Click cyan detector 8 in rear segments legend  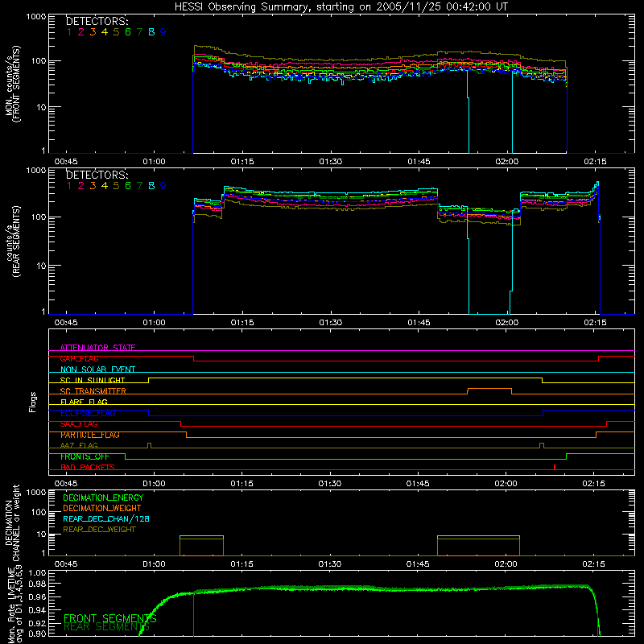151,186
